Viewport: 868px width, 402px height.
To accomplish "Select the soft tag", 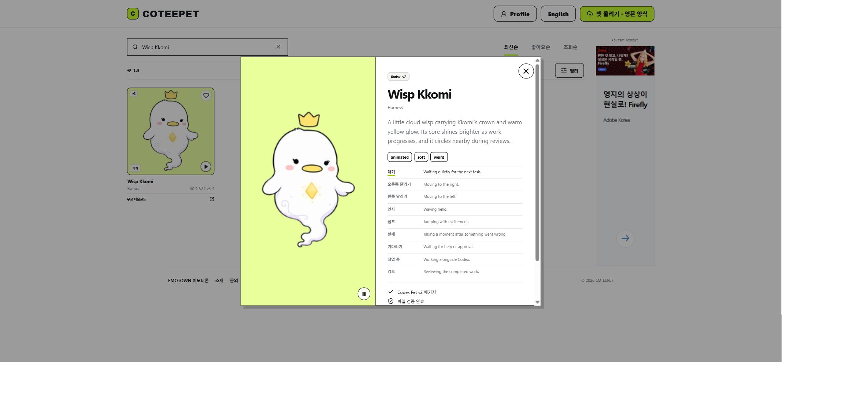I will click(x=421, y=157).
